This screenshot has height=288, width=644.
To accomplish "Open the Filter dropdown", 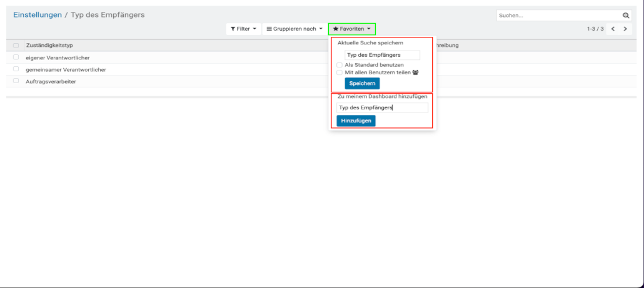I will [x=243, y=29].
